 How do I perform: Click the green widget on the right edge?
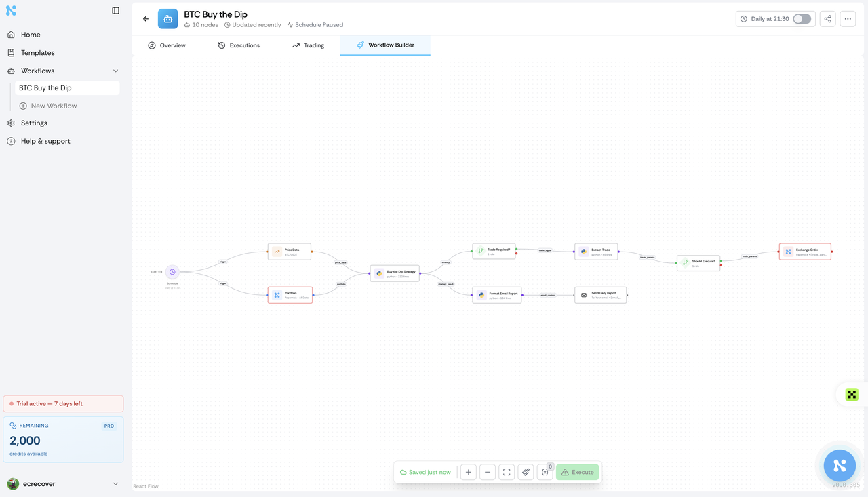[x=852, y=395]
